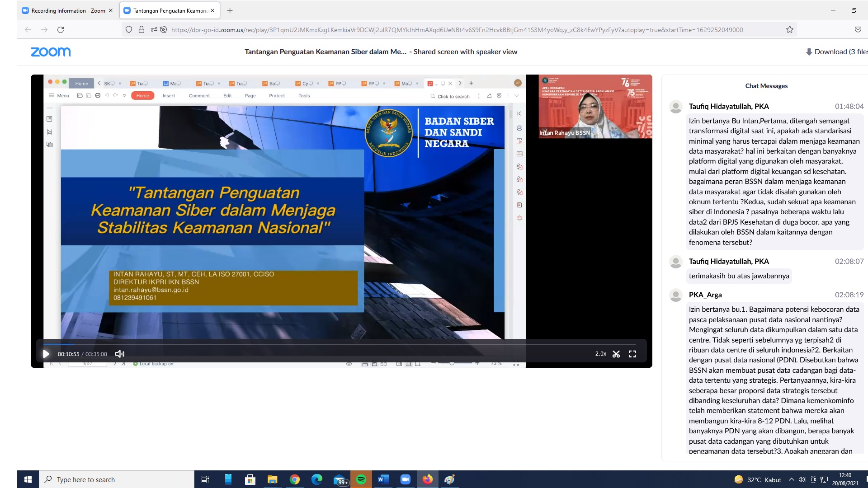Select the Insert tab in the shared PDF viewer
This screenshot has width=868, height=488.
[x=169, y=96]
